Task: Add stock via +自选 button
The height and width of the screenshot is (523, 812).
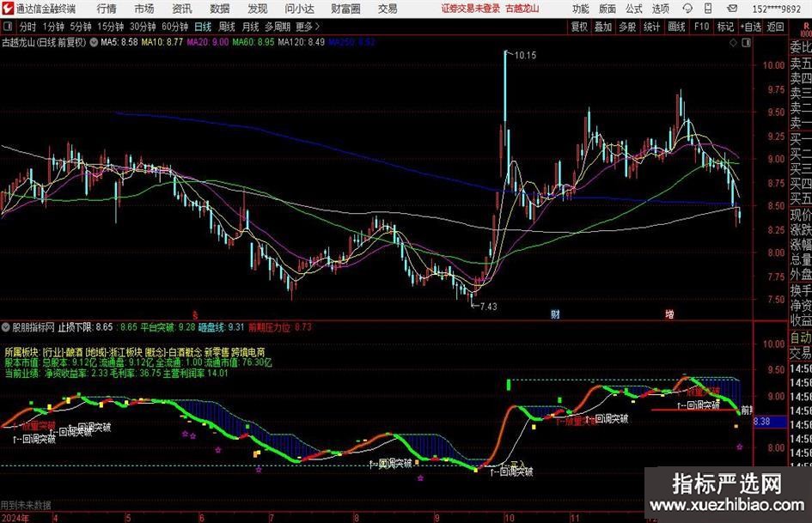Action: pyautogui.click(x=750, y=27)
